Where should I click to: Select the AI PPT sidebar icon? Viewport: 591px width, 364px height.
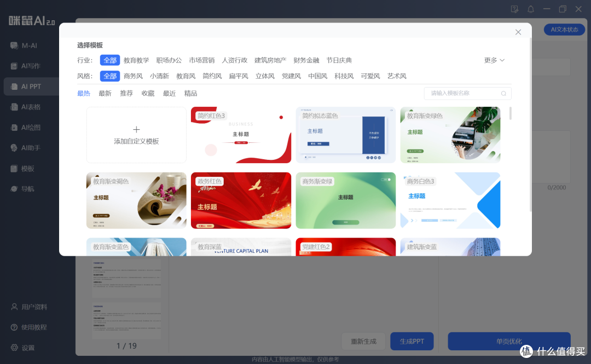tap(14, 86)
